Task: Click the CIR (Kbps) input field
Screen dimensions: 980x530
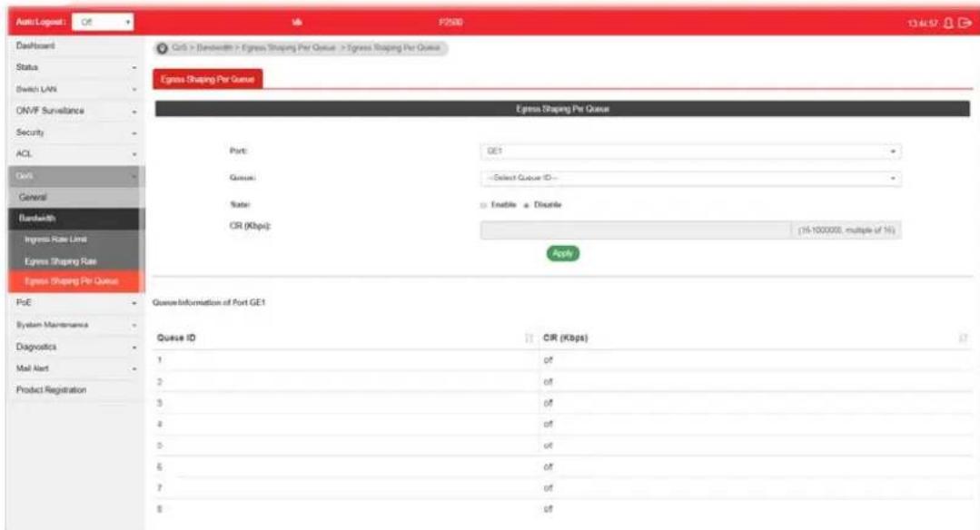Action: tap(636, 231)
